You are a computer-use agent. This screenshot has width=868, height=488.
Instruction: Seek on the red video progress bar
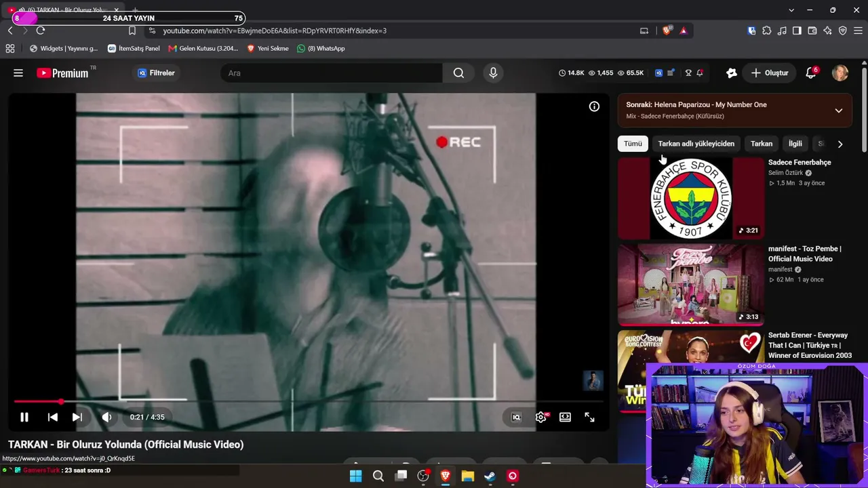[x=308, y=402]
